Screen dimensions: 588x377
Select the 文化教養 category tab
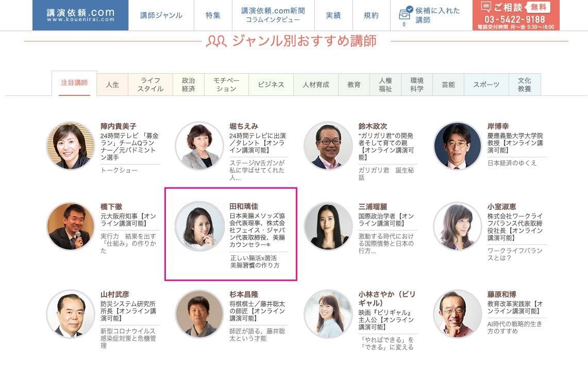coord(524,84)
